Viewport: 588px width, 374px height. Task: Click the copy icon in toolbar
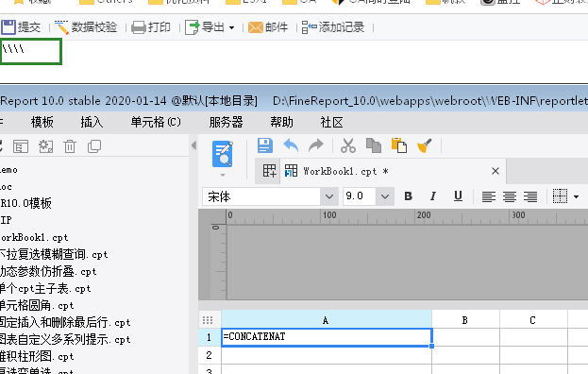pyautogui.click(x=374, y=145)
